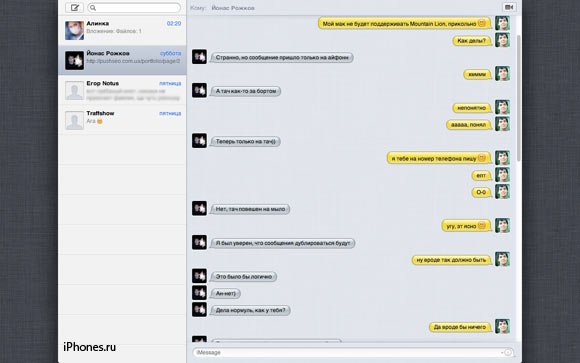Click the search magnifier icon
This screenshot has width=580, height=363.
[93, 7]
